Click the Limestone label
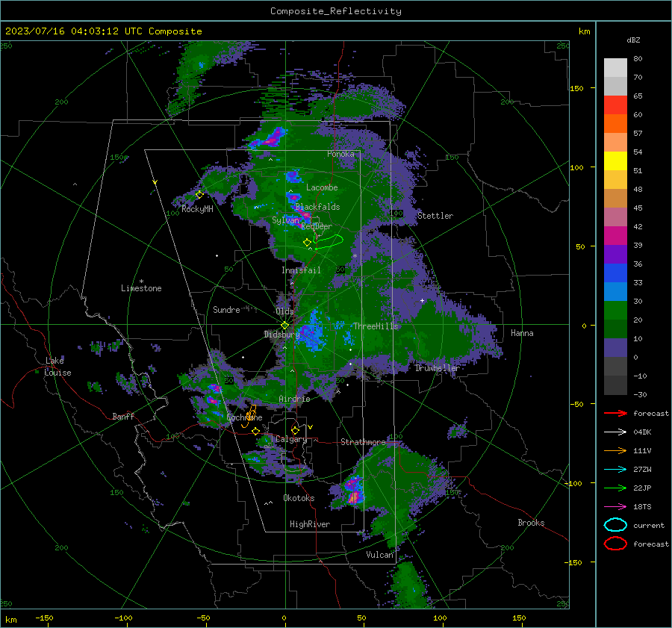This screenshot has height=628, width=672. [x=141, y=288]
